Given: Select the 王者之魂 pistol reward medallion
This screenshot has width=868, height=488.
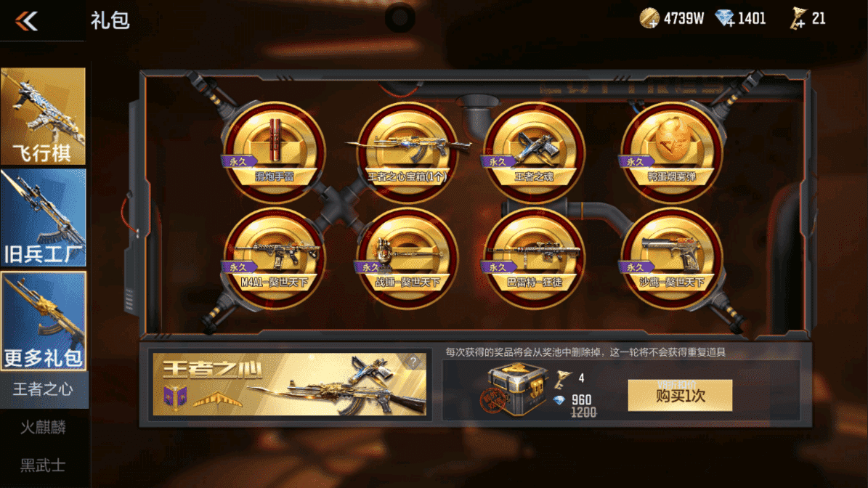Looking at the screenshot, I should (534, 151).
